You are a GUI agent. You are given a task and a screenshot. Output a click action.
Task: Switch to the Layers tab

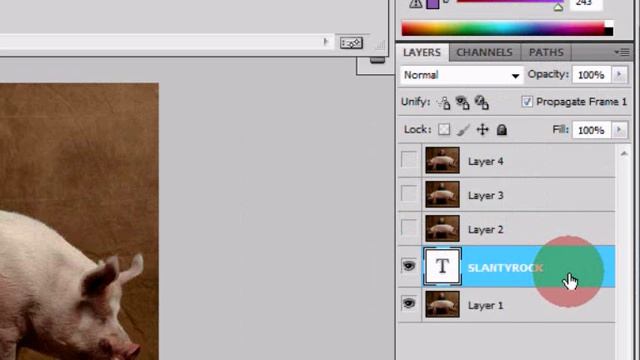[x=422, y=52]
